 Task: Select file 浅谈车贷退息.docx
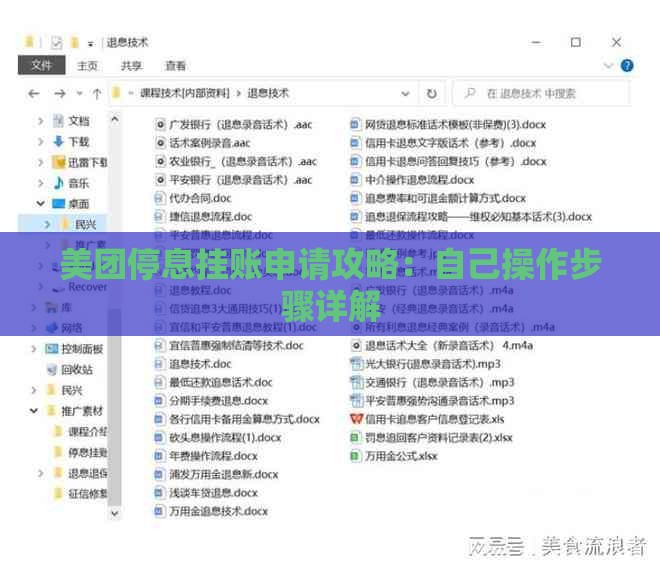[206, 493]
